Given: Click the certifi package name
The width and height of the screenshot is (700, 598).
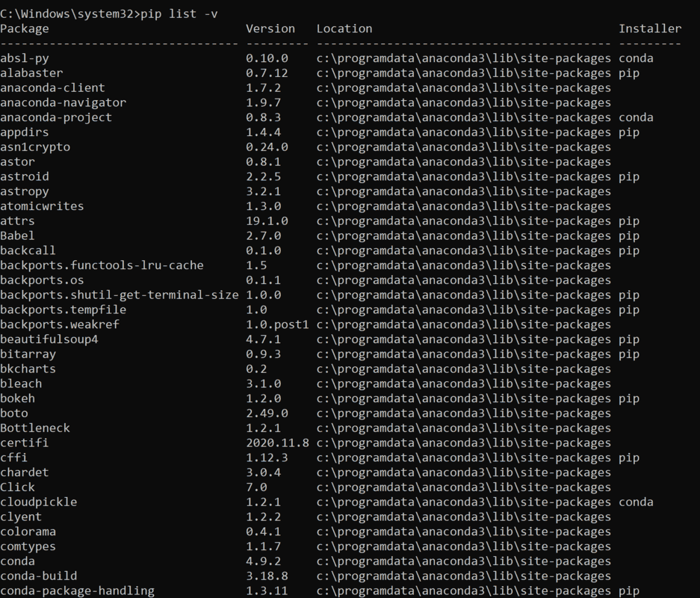Looking at the screenshot, I should 25,443.
